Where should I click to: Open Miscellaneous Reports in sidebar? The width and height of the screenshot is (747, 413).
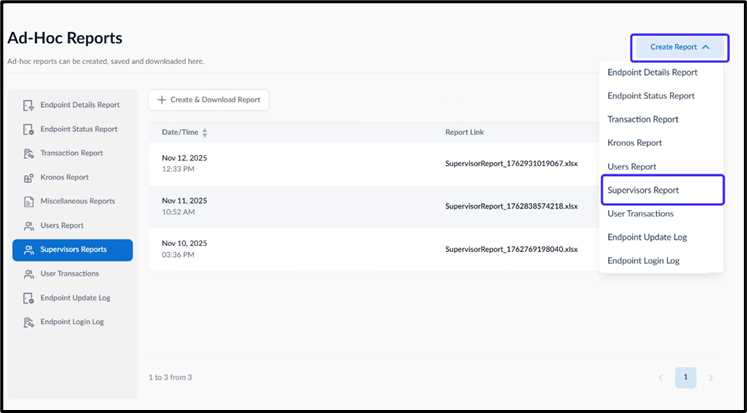pos(72,201)
